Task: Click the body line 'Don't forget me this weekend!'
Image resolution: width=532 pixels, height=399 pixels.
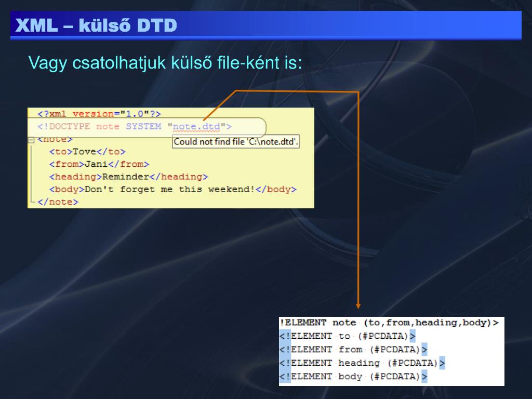Action: click(x=172, y=189)
